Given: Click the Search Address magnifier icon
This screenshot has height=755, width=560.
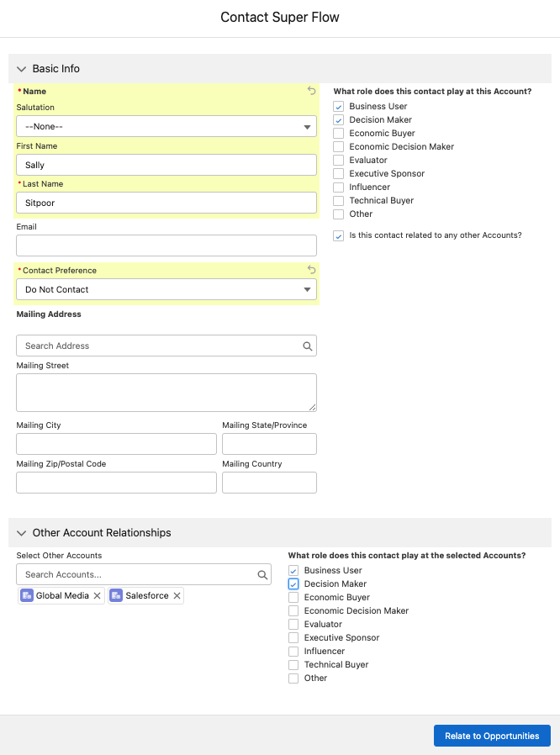Looking at the screenshot, I should 306,345.
